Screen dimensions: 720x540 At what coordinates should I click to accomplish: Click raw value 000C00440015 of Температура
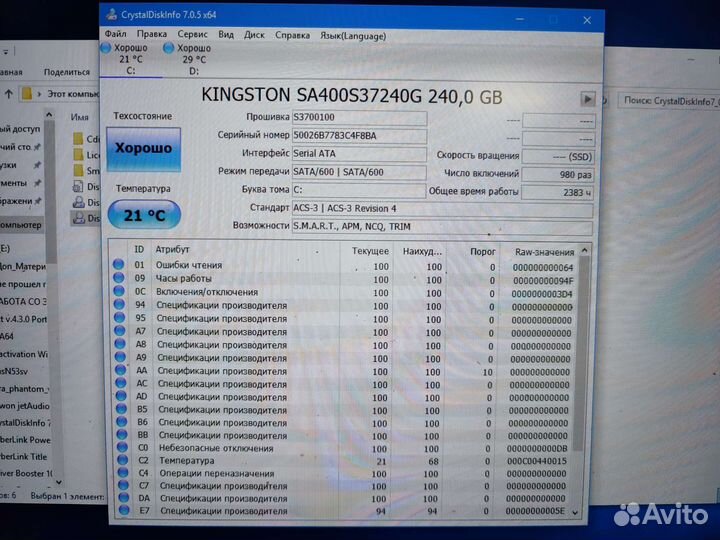(537, 461)
